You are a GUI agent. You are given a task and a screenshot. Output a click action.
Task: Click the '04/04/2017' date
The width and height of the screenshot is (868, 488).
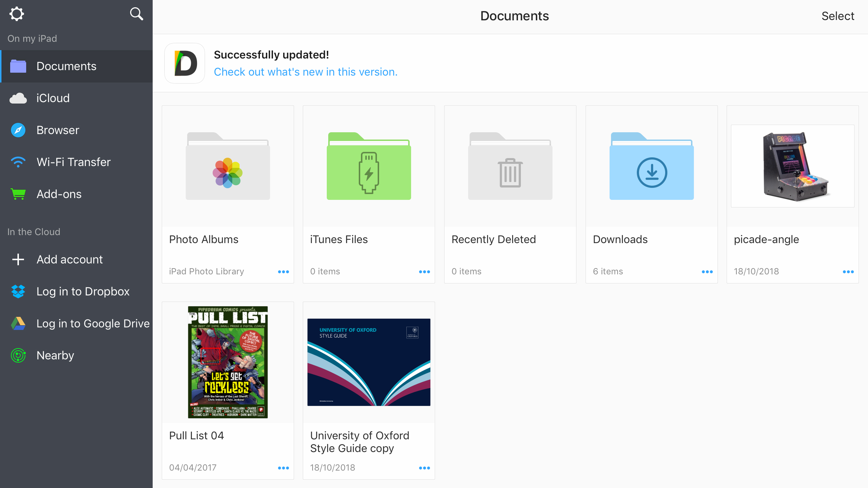pos(193,468)
